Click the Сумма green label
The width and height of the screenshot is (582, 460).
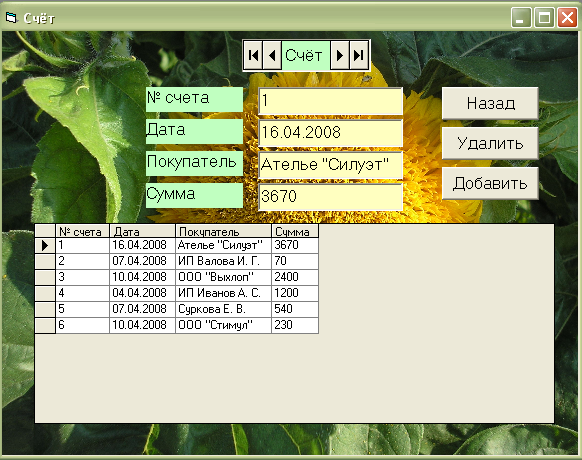tap(194, 195)
